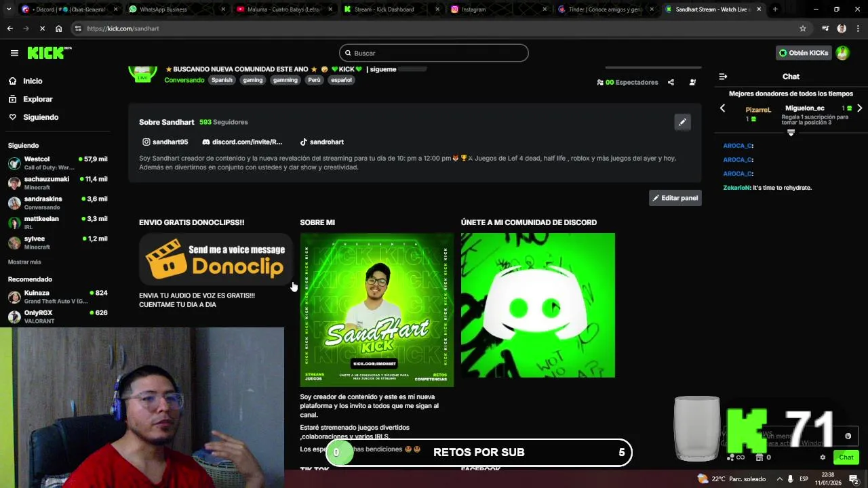Open the chat emoji picker
868x488 pixels.
[x=848, y=436]
